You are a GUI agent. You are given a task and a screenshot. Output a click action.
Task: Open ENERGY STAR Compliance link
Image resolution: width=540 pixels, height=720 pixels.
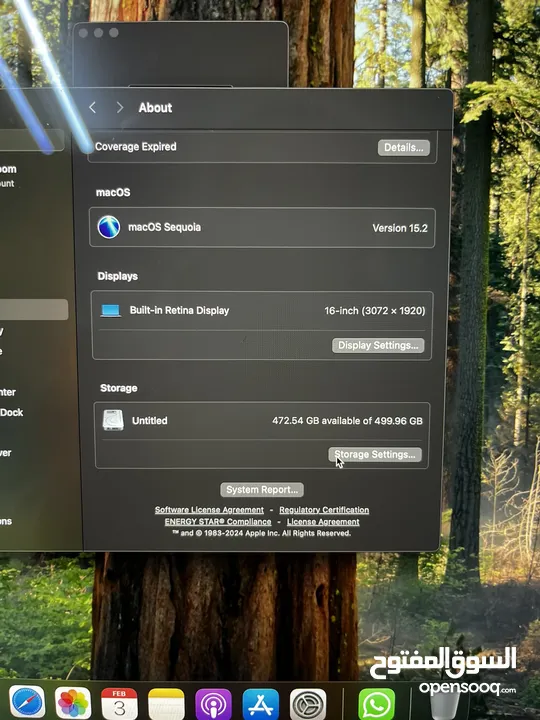point(218,522)
